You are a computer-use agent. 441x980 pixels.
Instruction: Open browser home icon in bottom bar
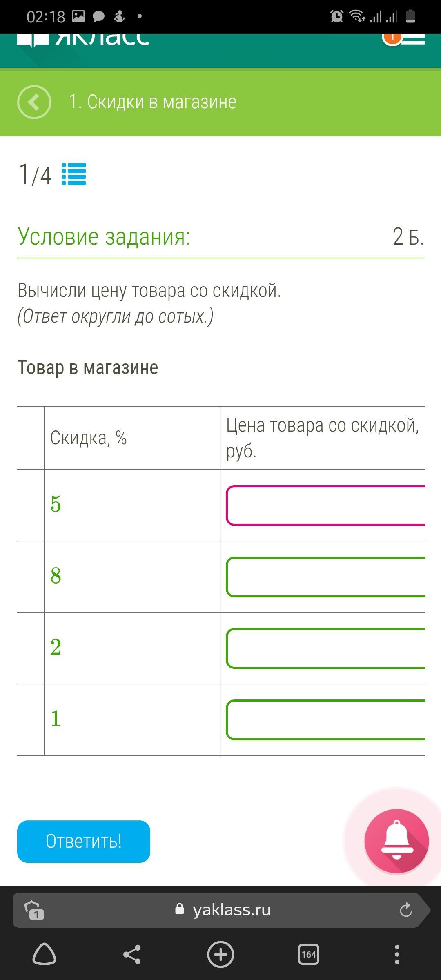(x=44, y=955)
